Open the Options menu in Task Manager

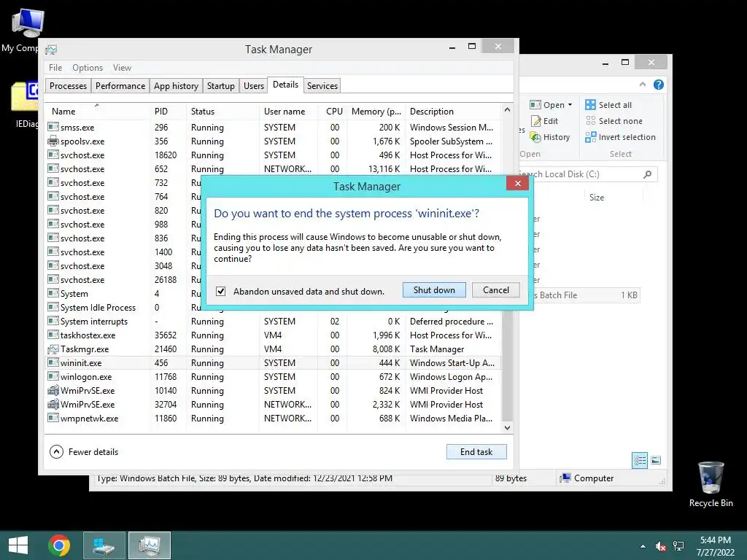pos(88,68)
